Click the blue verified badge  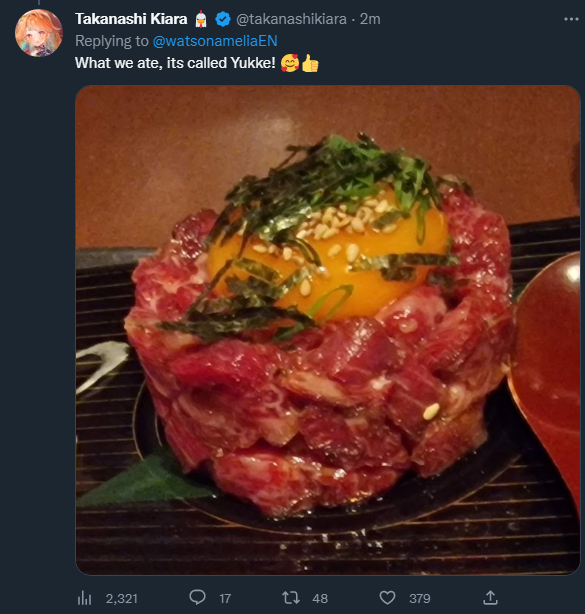pos(223,19)
